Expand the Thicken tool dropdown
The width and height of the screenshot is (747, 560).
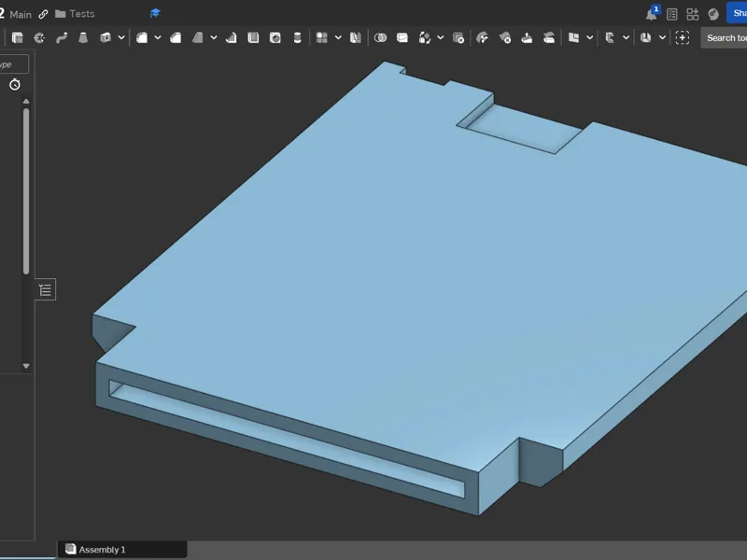point(121,37)
